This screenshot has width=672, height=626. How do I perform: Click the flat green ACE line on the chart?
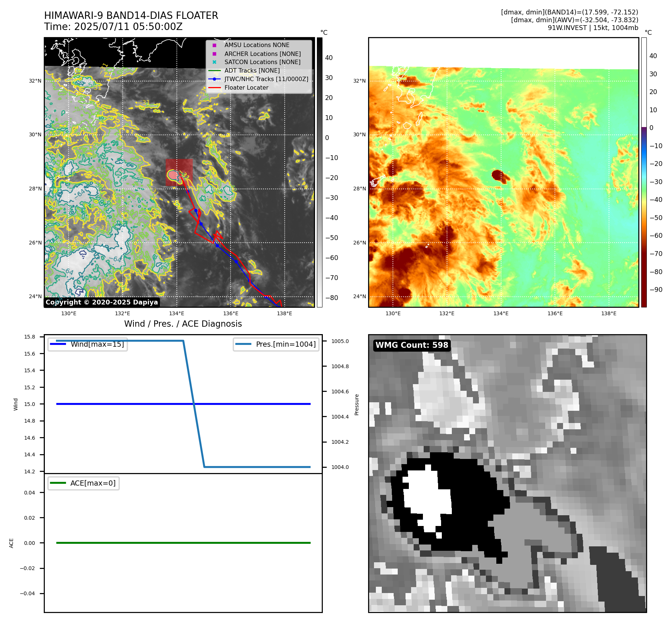(x=183, y=543)
